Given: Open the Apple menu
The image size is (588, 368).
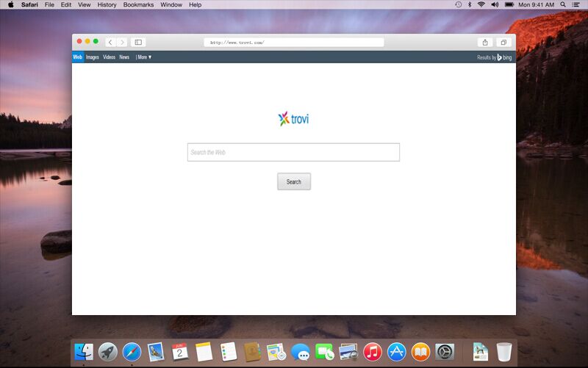Looking at the screenshot, I should click(10, 4).
